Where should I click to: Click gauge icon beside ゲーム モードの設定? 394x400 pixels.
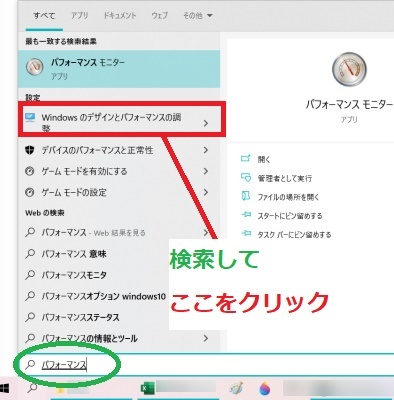pos(30,192)
